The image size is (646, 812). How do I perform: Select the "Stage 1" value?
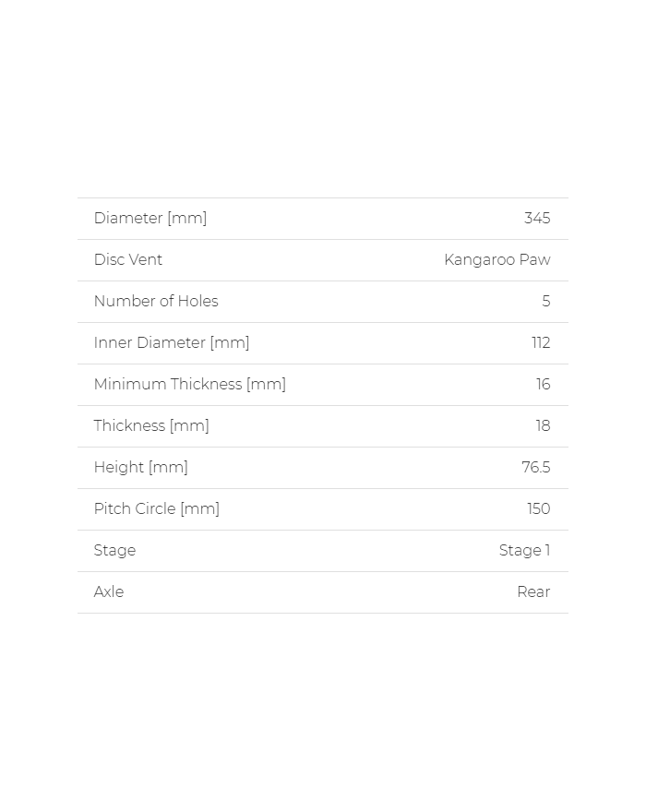pyautogui.click(x=524, y=551)
